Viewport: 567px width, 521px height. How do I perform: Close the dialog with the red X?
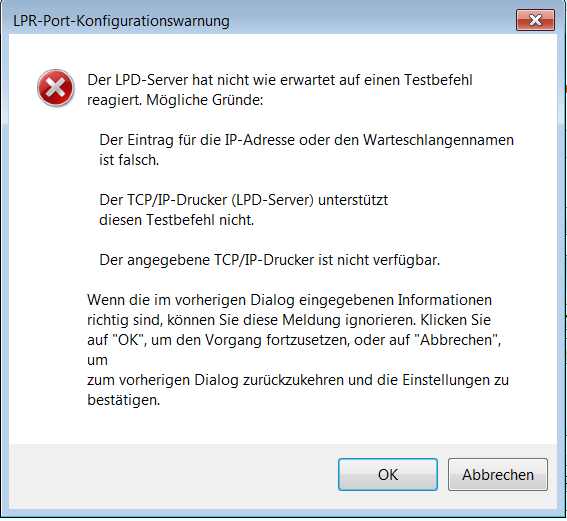pyautogui.click(x=535, y=20)
